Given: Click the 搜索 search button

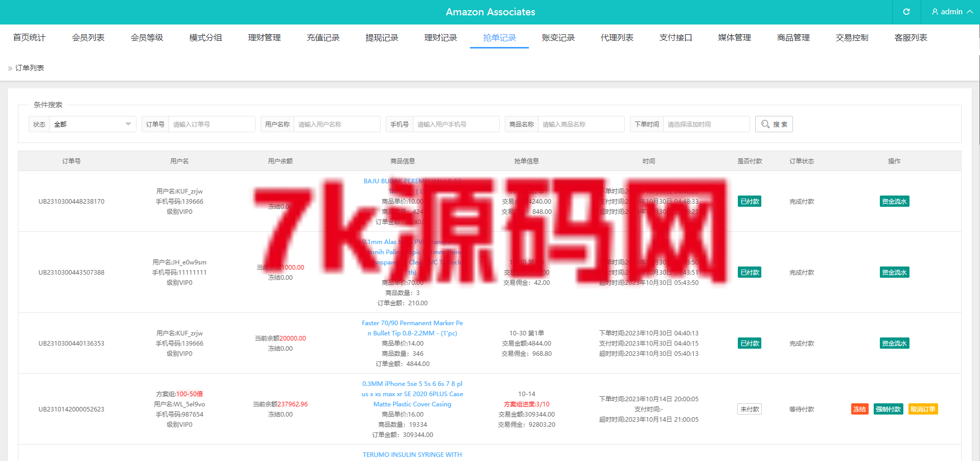Looking at the screenshot, I should (x=774, y=124).
